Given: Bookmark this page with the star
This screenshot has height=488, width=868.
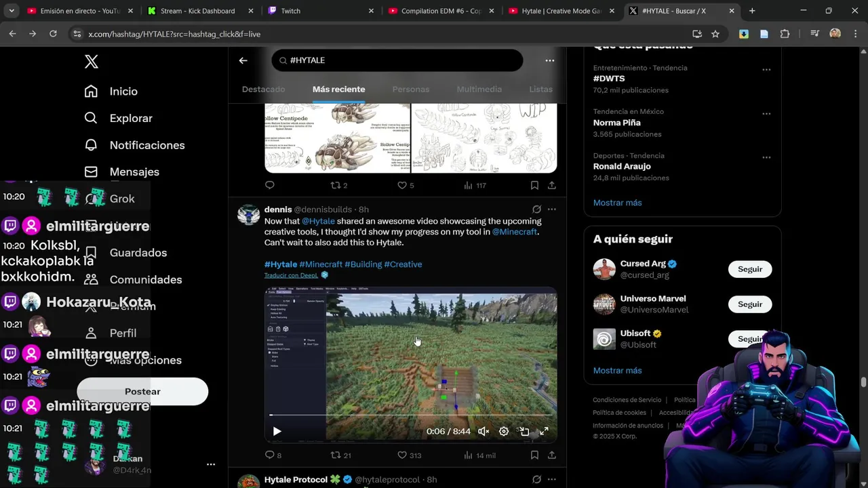Looking at the screenshot, I should coord(715,34).
